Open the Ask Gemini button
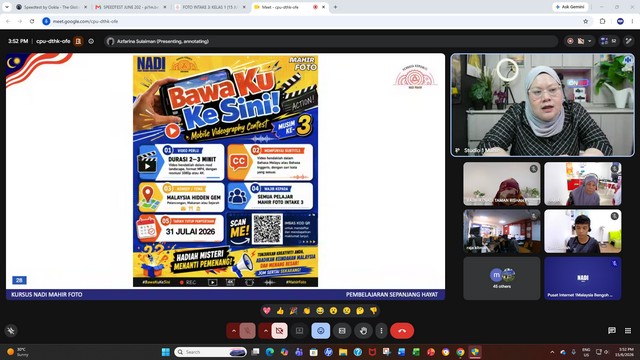 571,7
